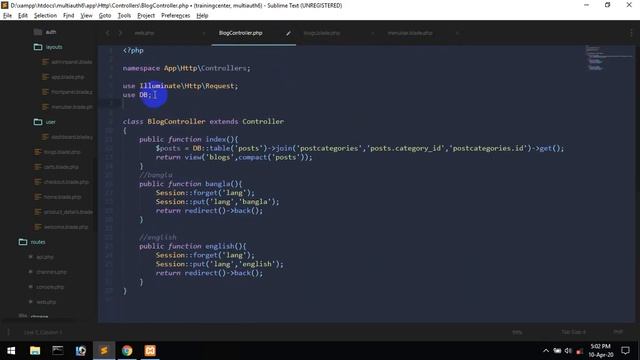Viewport: 640px width, 360px height.
Task: Open dashboard.blade file under user folder
Action: (67, 137)
